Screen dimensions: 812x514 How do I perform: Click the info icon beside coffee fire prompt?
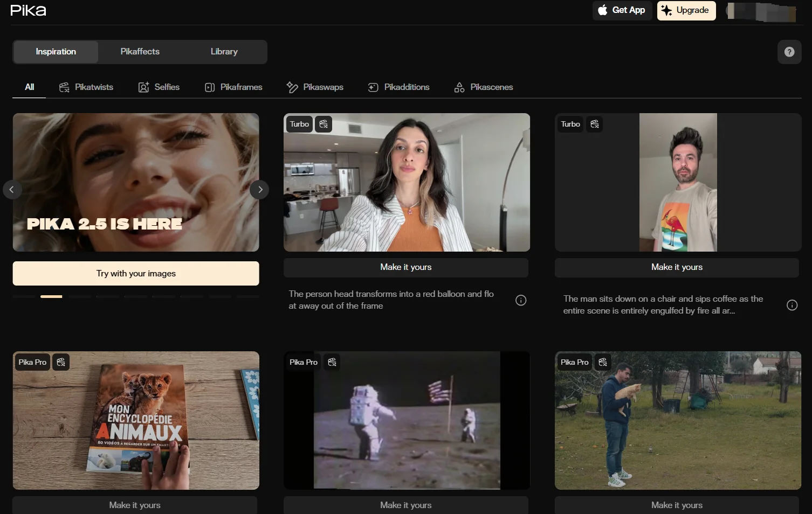(792, 305)
